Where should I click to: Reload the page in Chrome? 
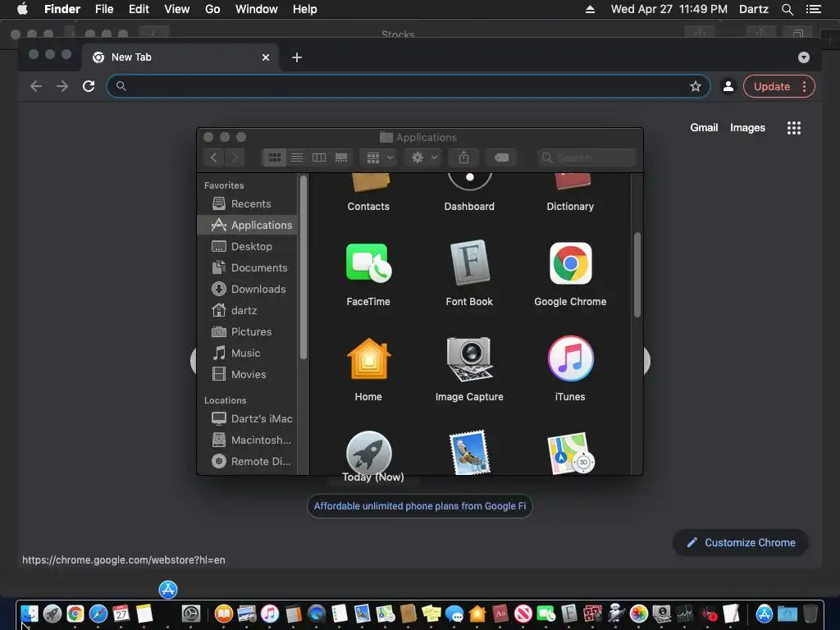[89, 86]
